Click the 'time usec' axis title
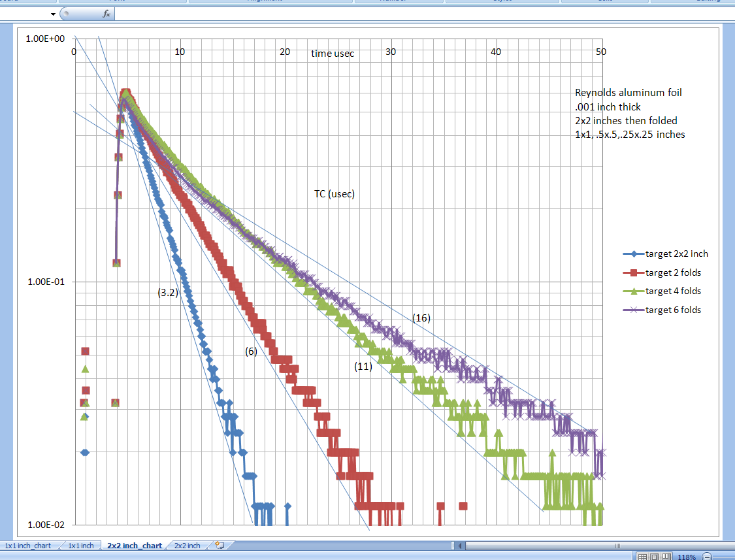 333,54
